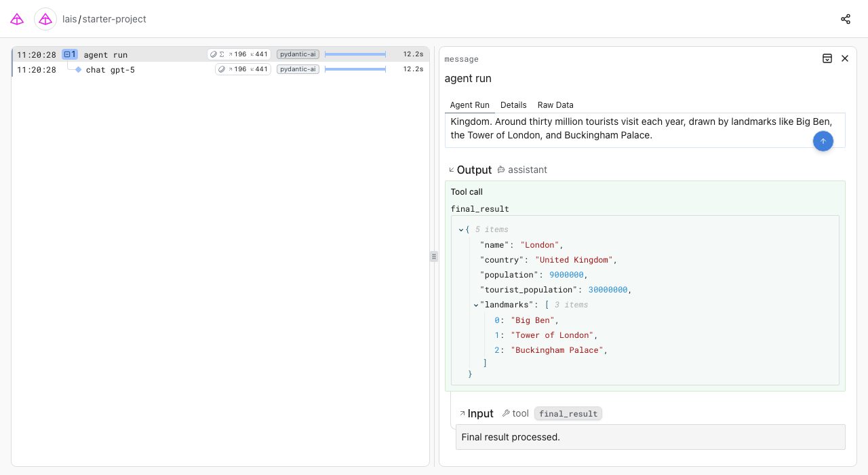Screen dimensions: 868x475
Task: Click the "London" name value
Action: 540,245
